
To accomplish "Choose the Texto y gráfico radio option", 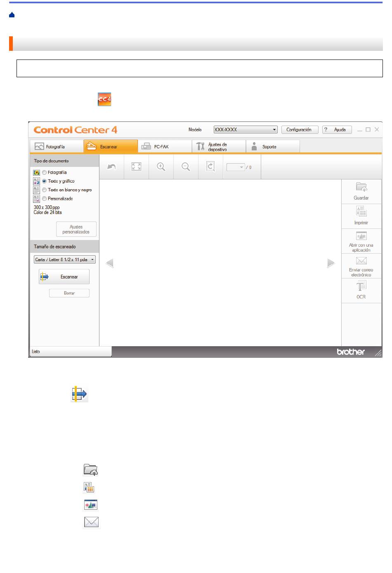I will tap(44, 181).
